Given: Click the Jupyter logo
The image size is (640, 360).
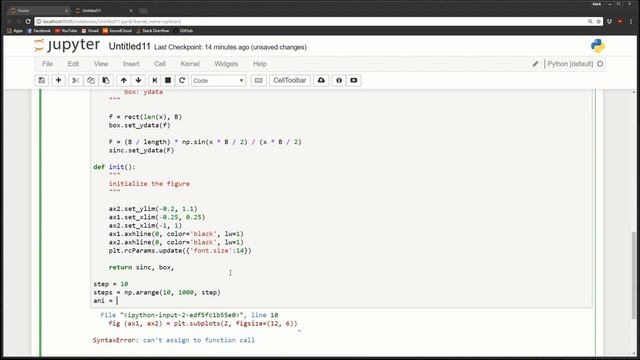Looking at the screenshot, I should (x=67, y=45).
